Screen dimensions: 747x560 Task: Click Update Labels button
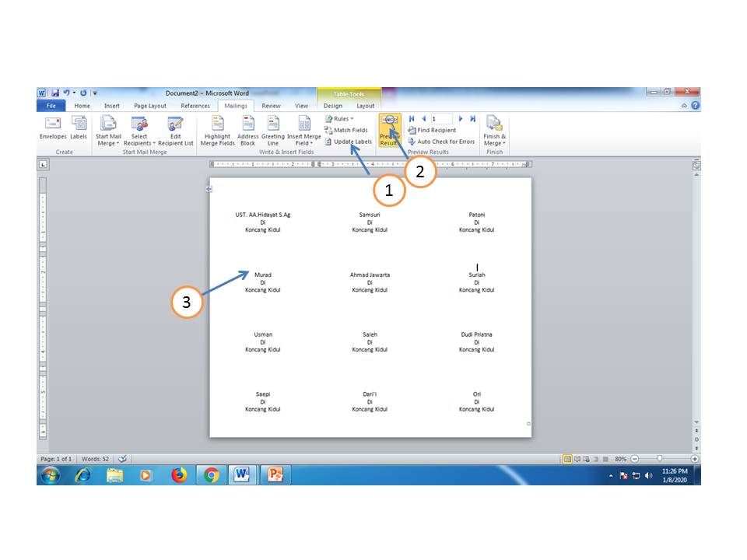349,142
